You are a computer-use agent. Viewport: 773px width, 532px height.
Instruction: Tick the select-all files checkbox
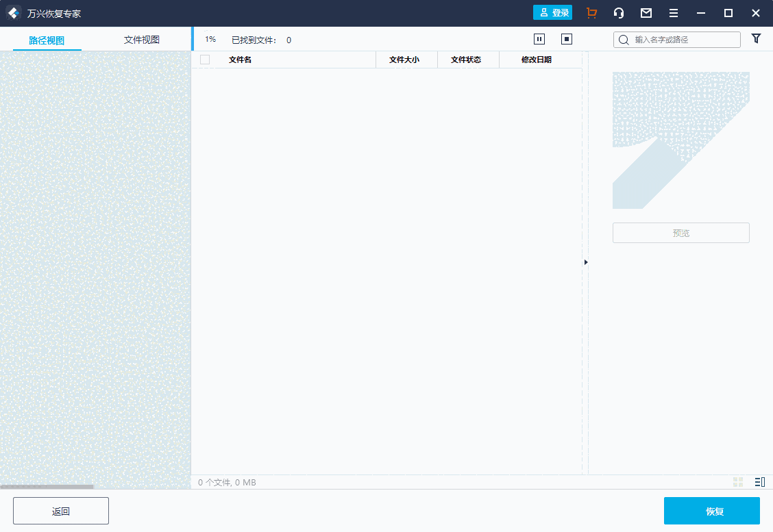point(205,60)
